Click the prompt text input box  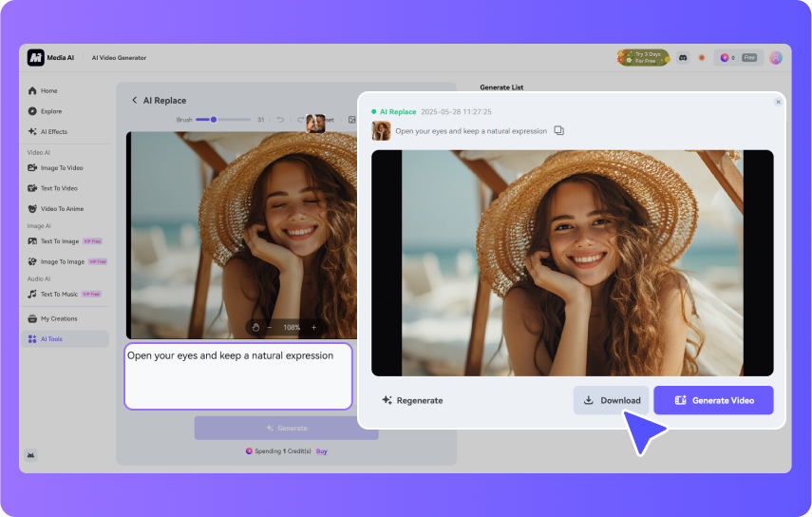point(238,376)
